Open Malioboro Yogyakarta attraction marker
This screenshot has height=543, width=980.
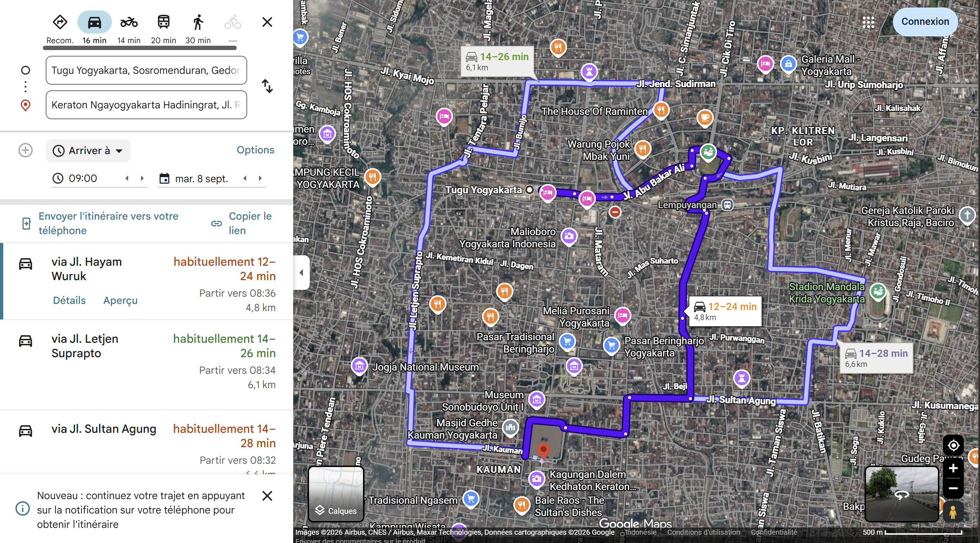click(569, 237)
